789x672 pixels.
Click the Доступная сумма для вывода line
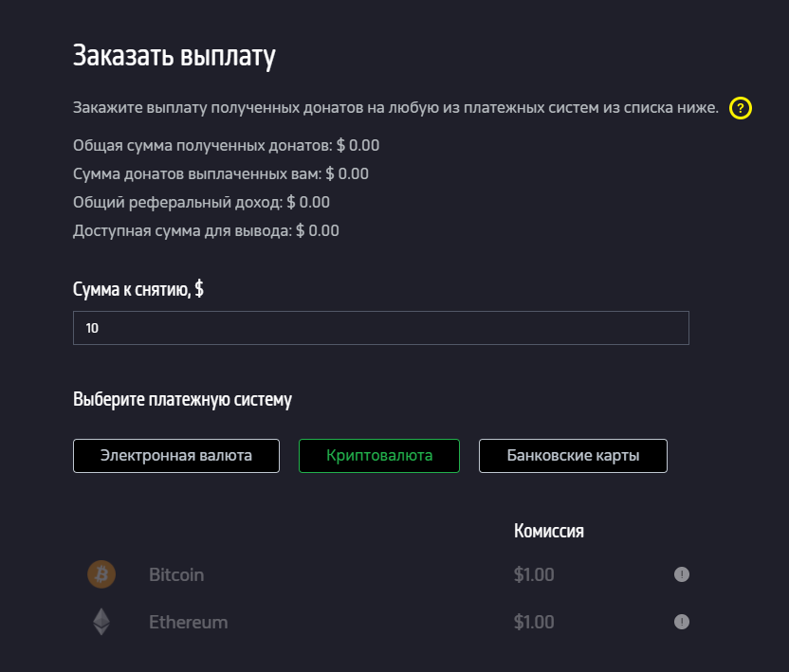[x=206, y=230]
